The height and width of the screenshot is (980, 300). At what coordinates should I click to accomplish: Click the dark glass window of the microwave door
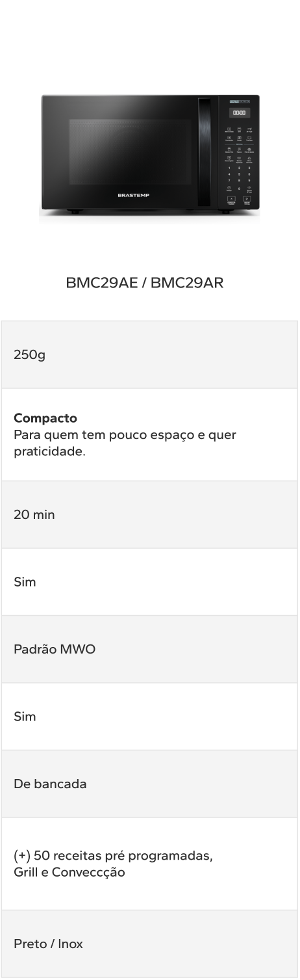click(131, 153)
